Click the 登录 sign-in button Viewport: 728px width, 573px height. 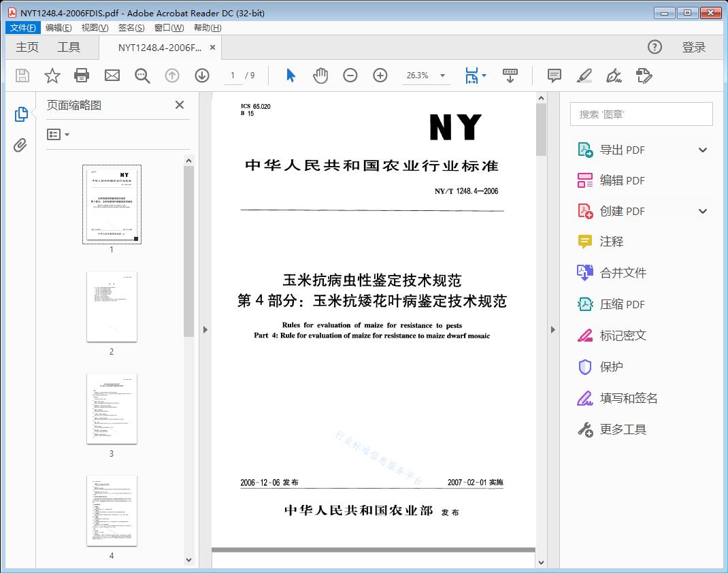693,47
